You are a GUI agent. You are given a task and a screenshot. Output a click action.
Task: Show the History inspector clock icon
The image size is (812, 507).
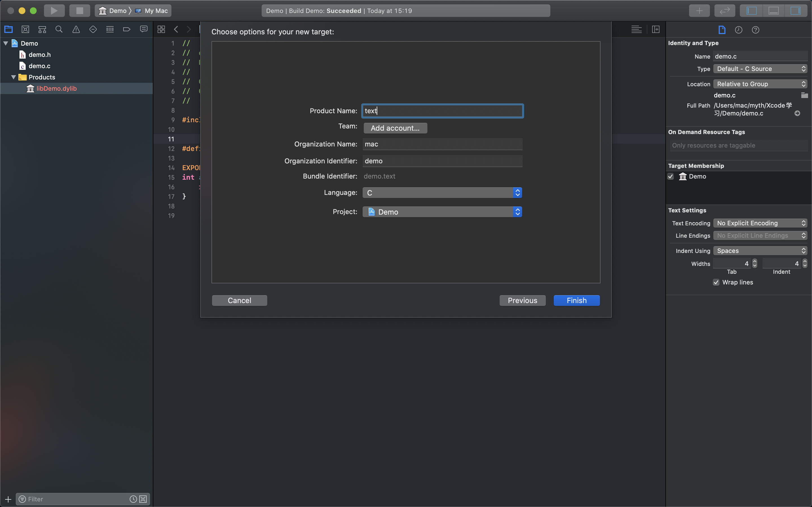pos(738,30)
